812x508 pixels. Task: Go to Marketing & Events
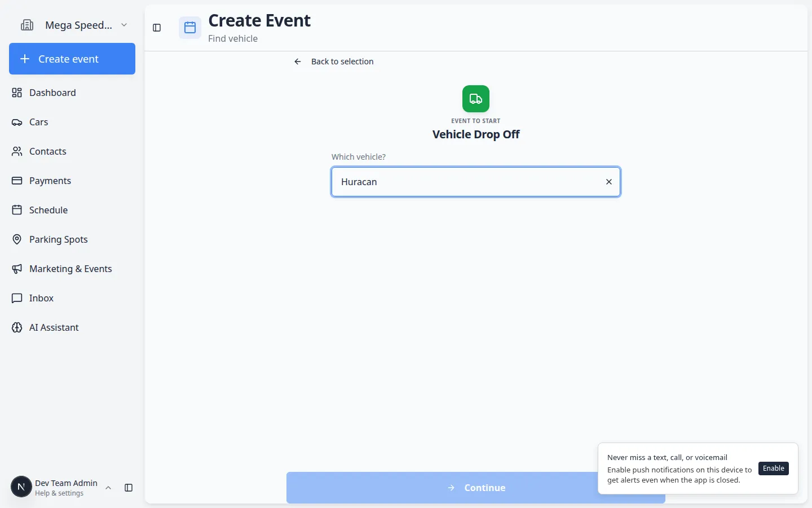[72, 269]
